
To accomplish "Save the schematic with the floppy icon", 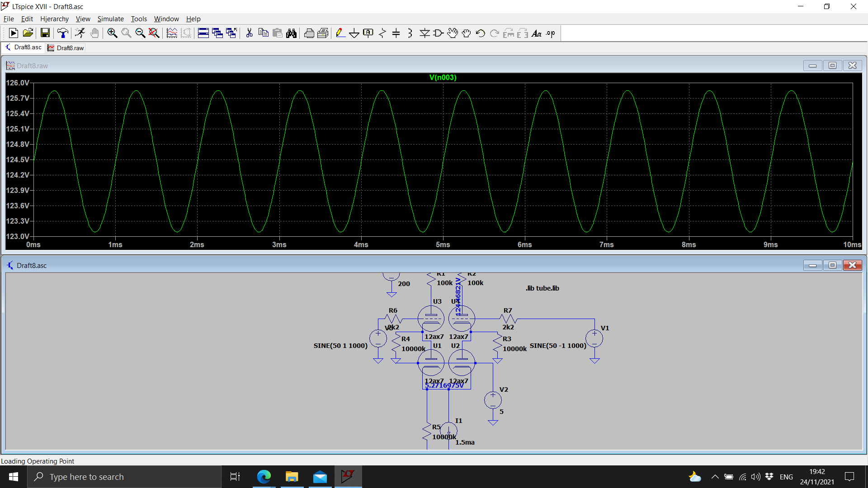I will click(x=45, y=33).
